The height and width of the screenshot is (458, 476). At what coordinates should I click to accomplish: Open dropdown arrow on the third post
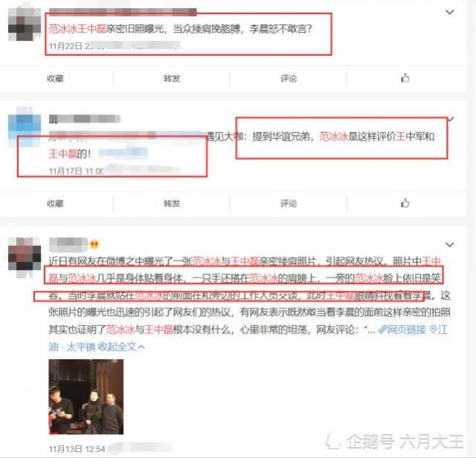(x=449, y=245)
